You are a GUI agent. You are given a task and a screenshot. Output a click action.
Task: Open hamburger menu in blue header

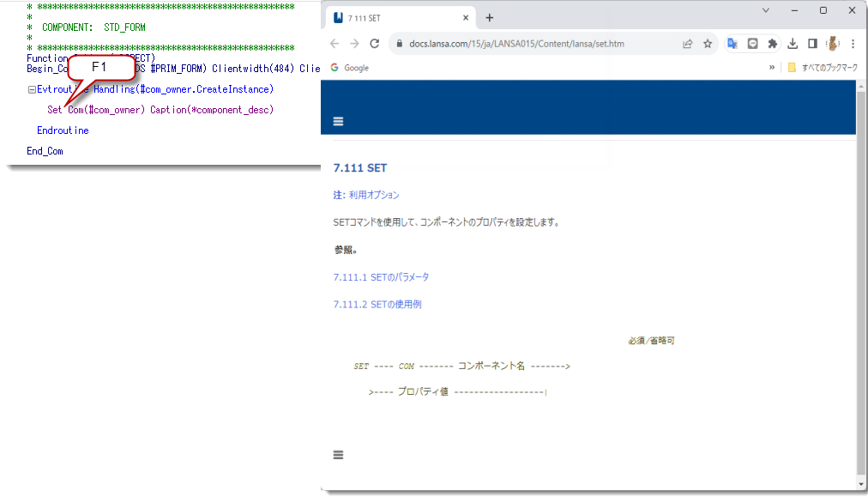pyautogui.click(x=338, y=121)
